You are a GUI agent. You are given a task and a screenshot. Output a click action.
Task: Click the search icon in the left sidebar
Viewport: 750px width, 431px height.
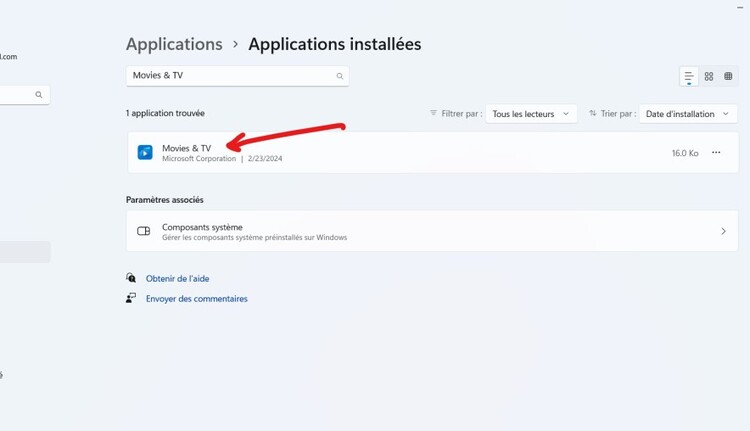[39, 95]
